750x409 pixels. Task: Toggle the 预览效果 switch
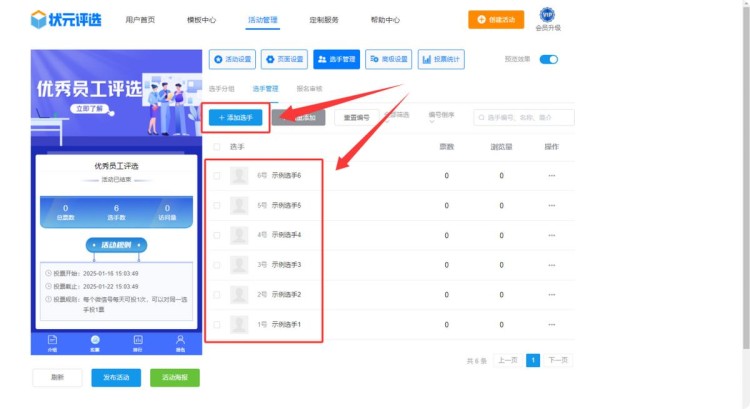[548, 60]
